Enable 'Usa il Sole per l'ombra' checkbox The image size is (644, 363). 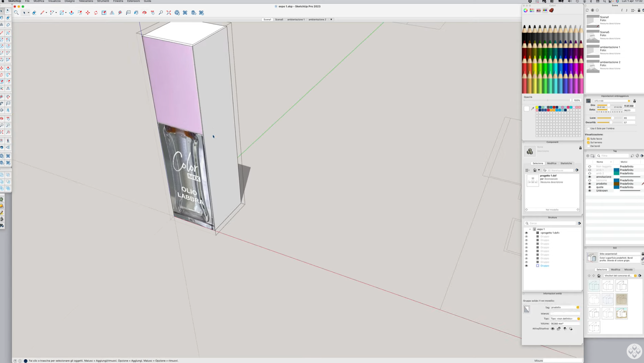click(x=589, y=129)
